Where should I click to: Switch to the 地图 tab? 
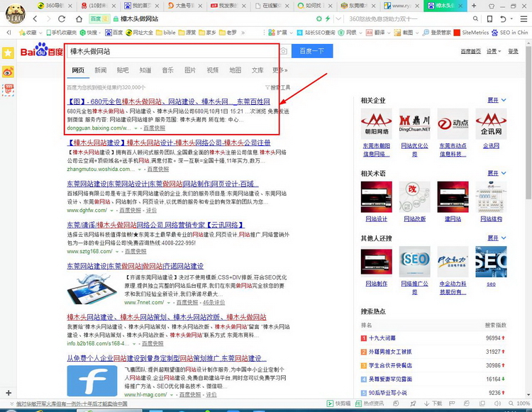[235, 70]
